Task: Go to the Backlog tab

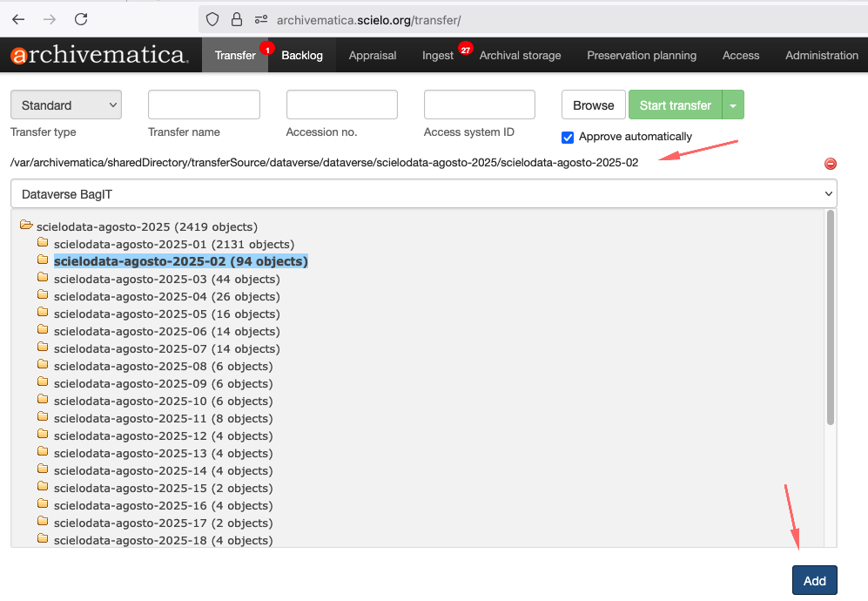Action: click(x=302, y=56)
